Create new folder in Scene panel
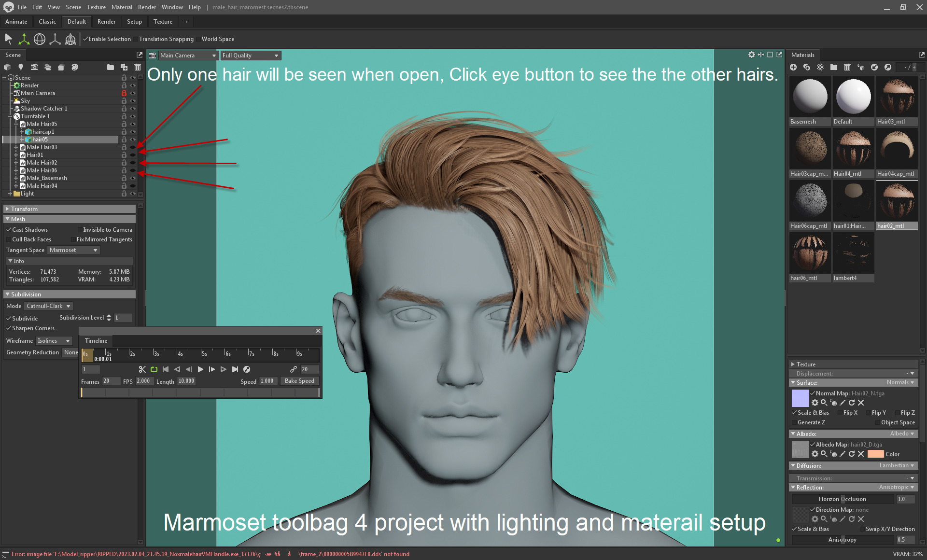The width and height of the screenshot is (927, 560). (111, 67)
